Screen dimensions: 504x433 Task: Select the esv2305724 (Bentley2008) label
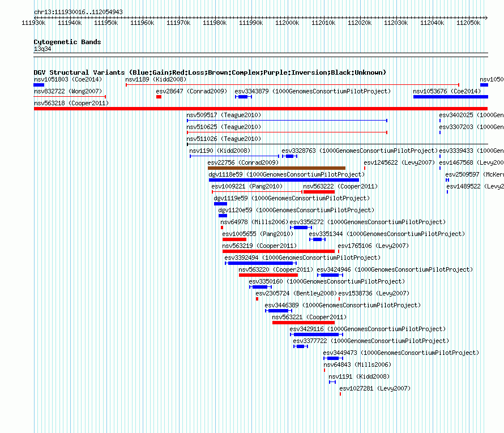coord(296,293)
